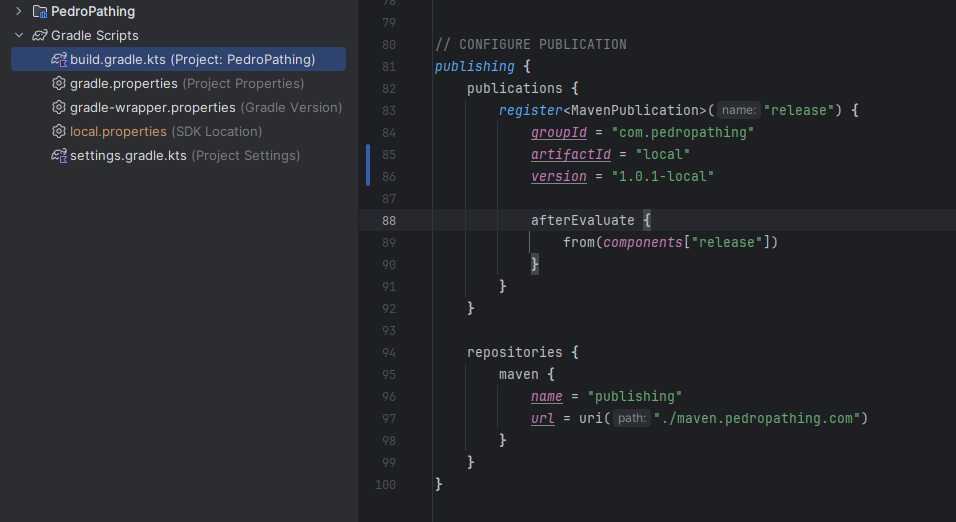956x522 pixels.
Task: Click line number 81 in the gutter
Action: tap(389, 66)
